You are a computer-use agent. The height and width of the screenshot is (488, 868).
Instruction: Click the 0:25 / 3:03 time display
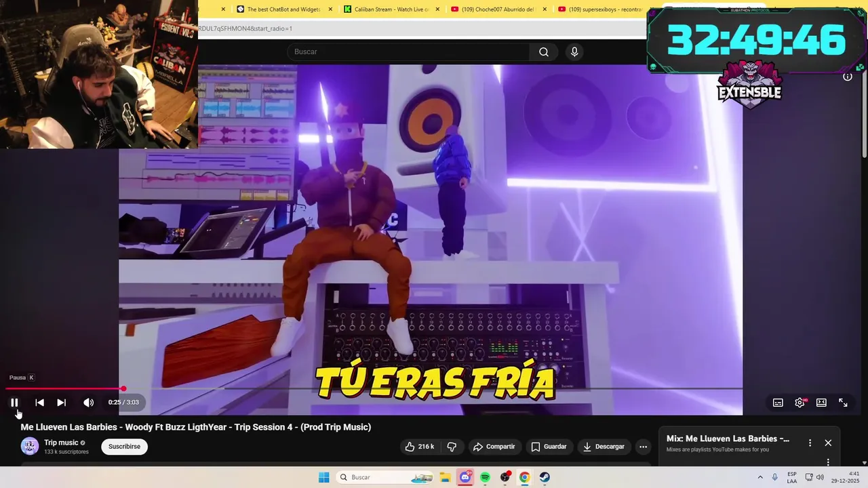(x=123, y=403)
